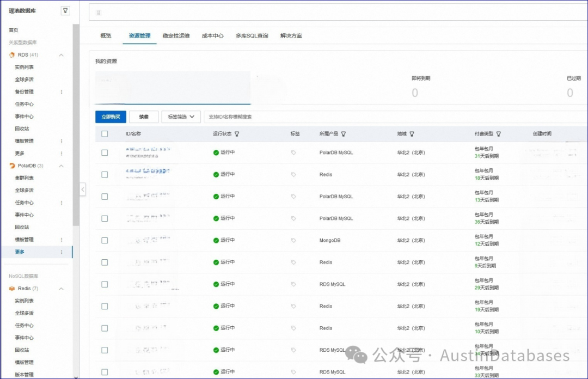Open the 稳定性运维 tab
This screenshot has width=588, height=379.
(x=176, y=35)
